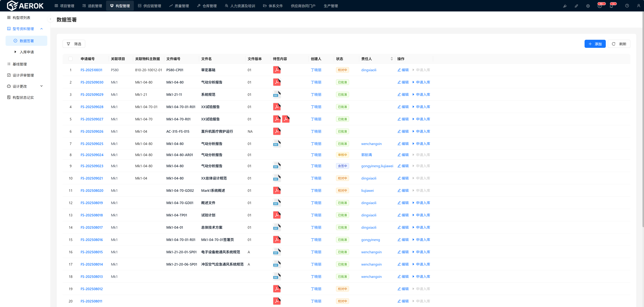The height and width of the screenshot is (307, 644).
Task: Click the user profile icon
Action: pos(638,6)
